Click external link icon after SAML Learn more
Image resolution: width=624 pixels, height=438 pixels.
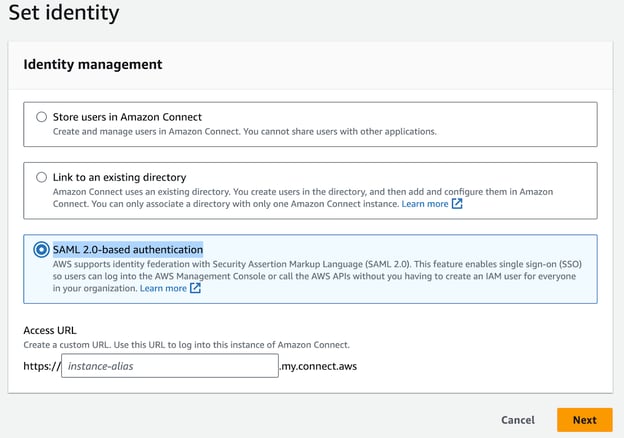tap(195, 288)
